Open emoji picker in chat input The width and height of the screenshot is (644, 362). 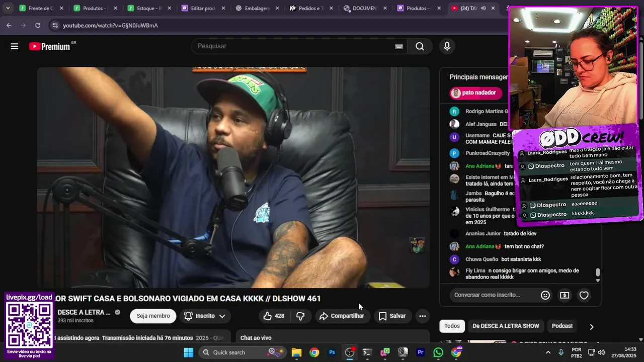coord(545,295)
